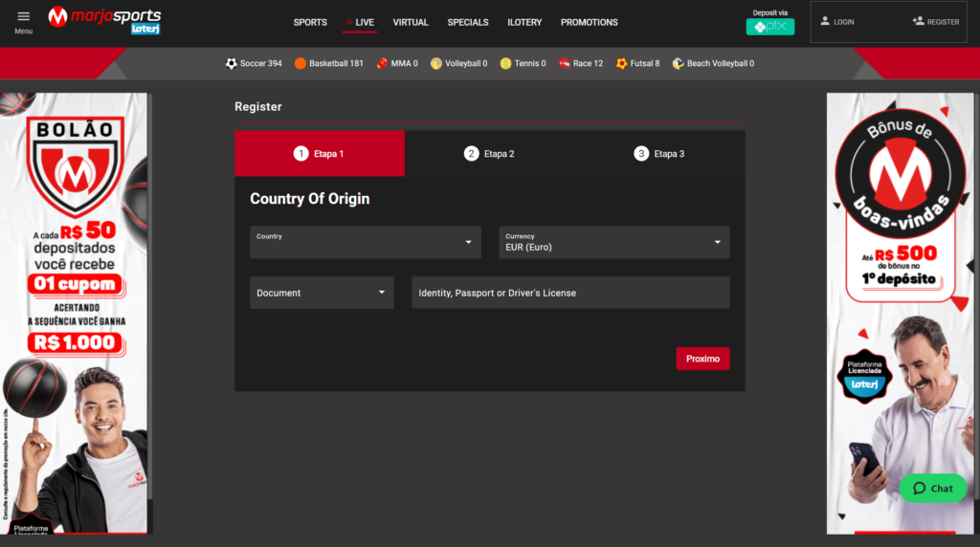Click the Futsal ball icon
The height and width of the screenshot is (547, 980).
pos(621,63)
